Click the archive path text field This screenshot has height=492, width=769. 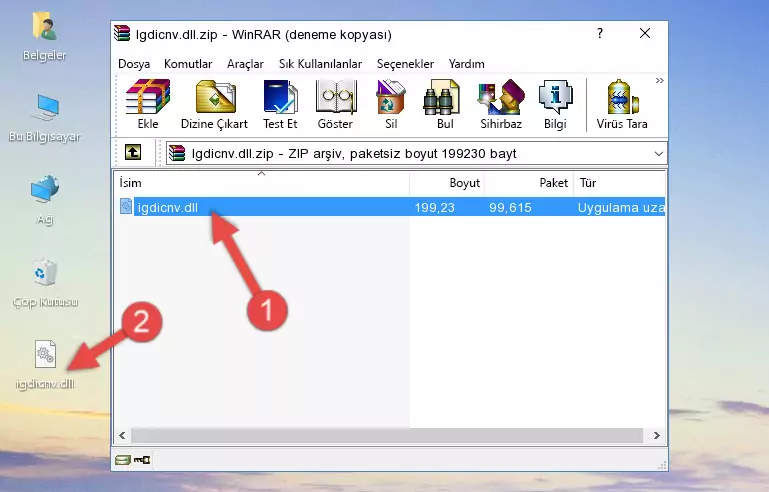(416, 154)
